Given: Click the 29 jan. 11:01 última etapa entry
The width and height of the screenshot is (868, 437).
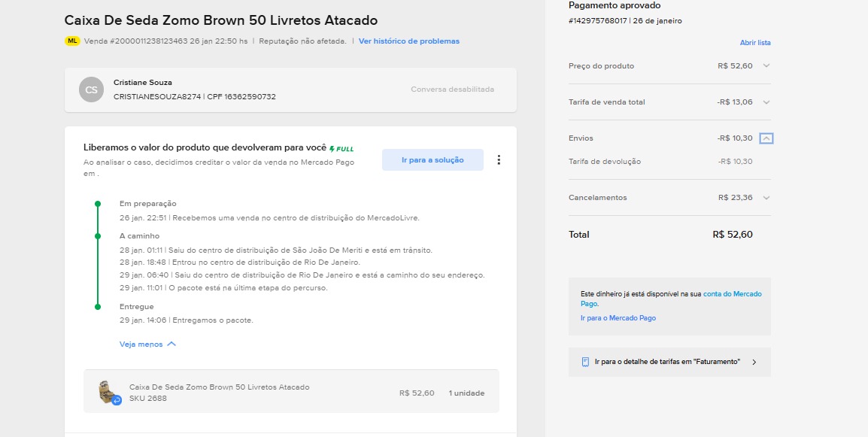Looking at the screenshot, I should click(223, 288).
